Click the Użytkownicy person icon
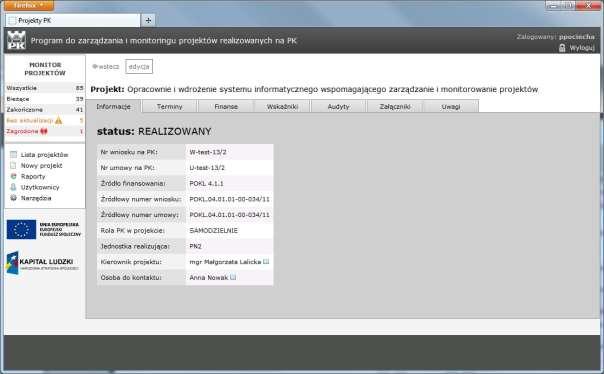The image size is (604, 374). coord(13,187)
